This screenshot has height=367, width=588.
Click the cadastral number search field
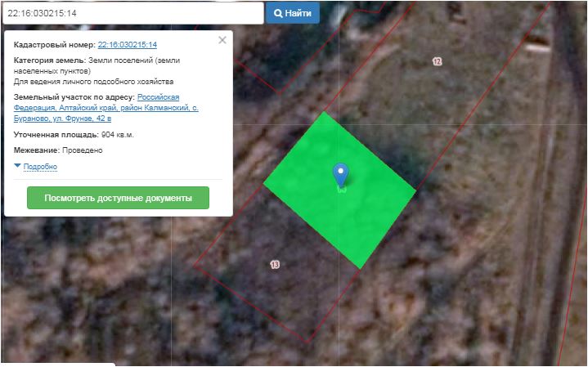pos(133,13)
